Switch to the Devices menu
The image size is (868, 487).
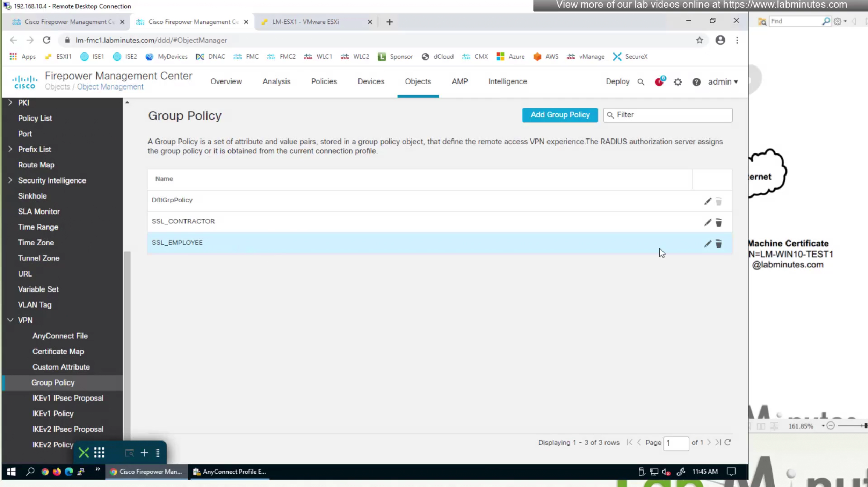(x=371, y=82)
